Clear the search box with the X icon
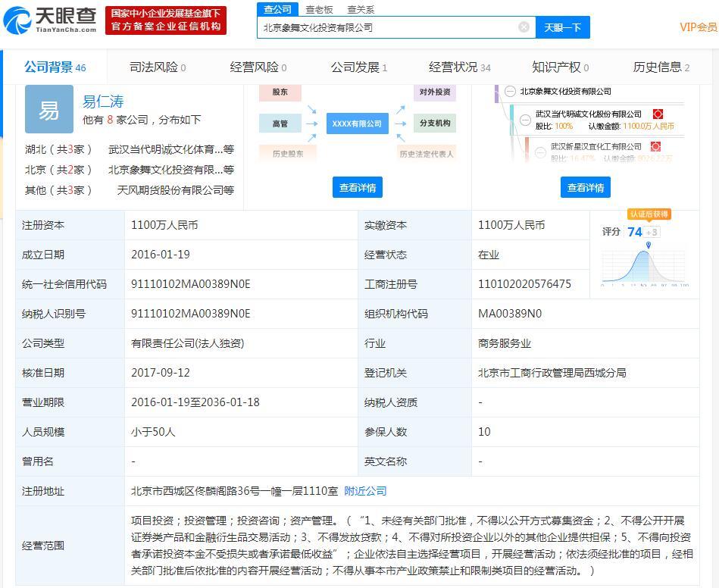Image resolution: width=719 pixels, height=588 pixels. pos(524,27)
